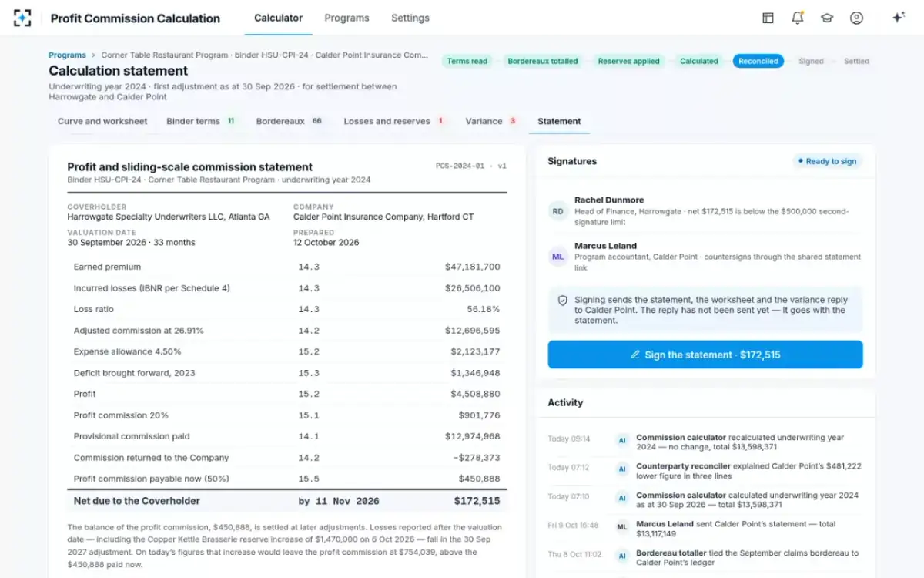Screen dimensions: 924x578
Task: Switch to Bordereaux tab
Action: point(290,121)
